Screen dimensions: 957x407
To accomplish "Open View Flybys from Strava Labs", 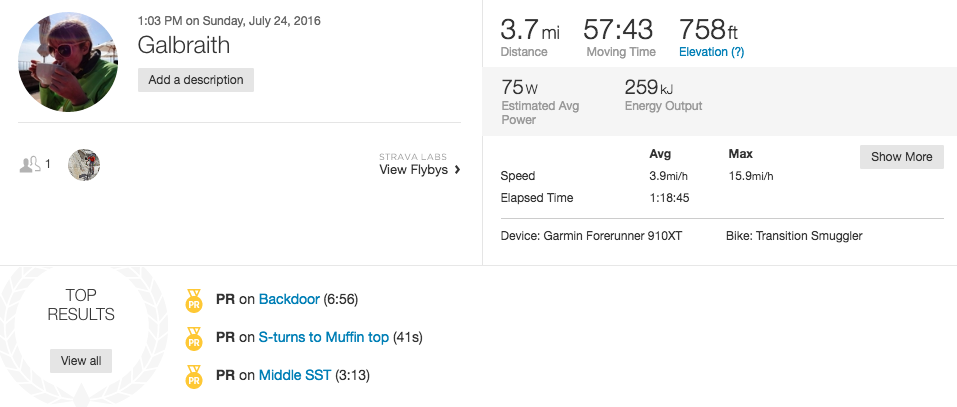I will tap(414, 170).
